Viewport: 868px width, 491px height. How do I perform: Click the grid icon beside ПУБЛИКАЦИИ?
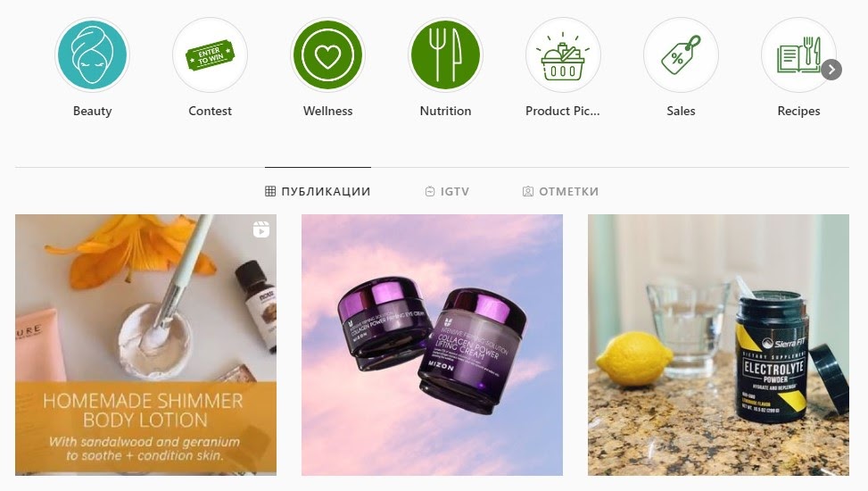(270, 191)
